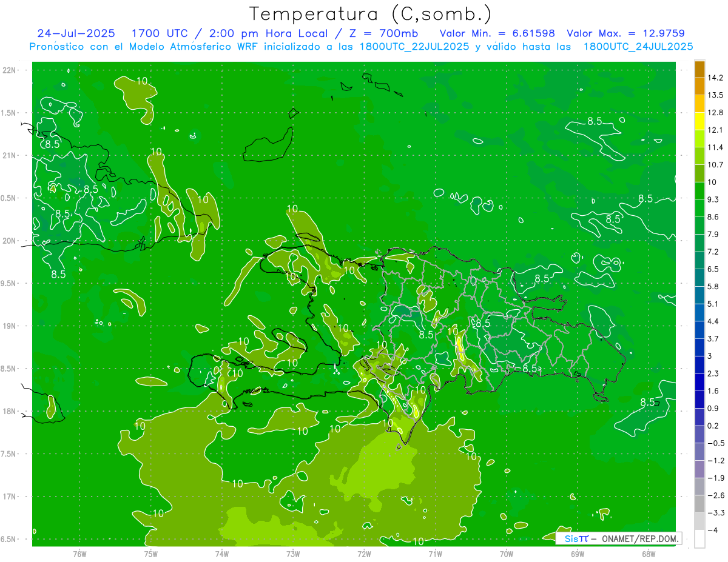The image size is (728, 562).
Task: Select the darkest blue swatch between 0.9 and 1.6
Action: point(699,399)
